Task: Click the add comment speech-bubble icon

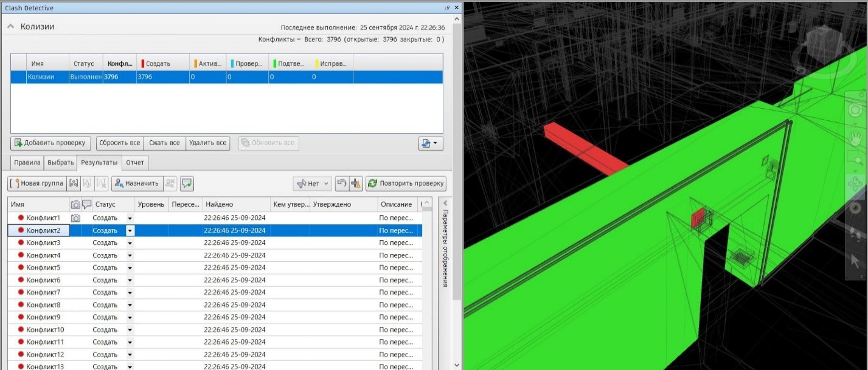Action: click(186, 183)
